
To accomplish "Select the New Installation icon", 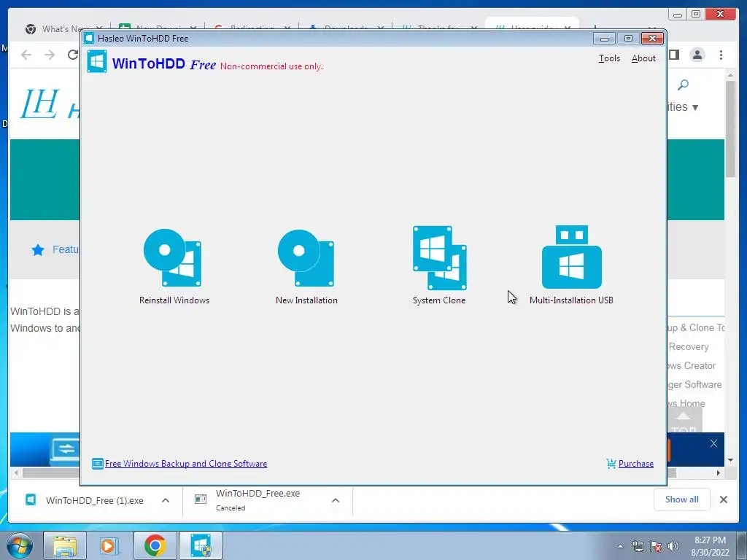I will tap(306, 258).
